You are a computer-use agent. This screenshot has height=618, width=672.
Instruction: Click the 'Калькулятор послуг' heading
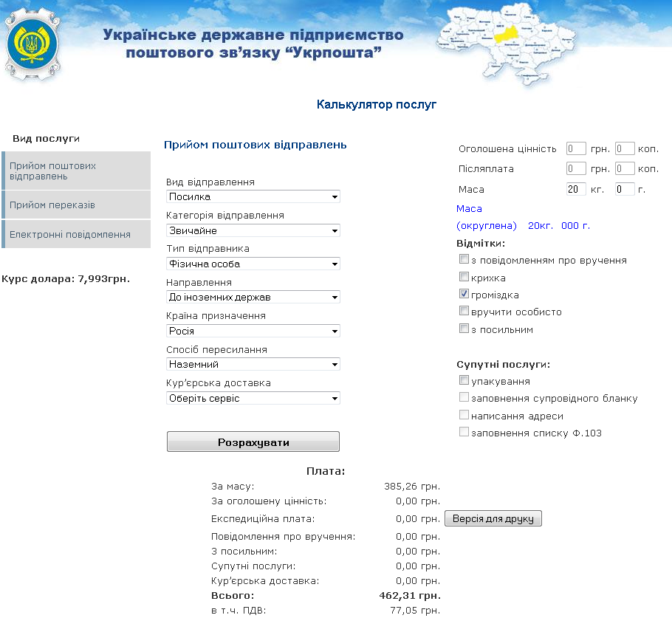377,105
